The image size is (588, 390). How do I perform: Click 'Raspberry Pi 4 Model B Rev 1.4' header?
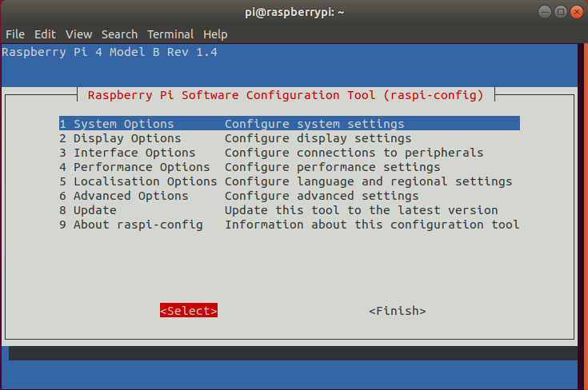[110, 52]
